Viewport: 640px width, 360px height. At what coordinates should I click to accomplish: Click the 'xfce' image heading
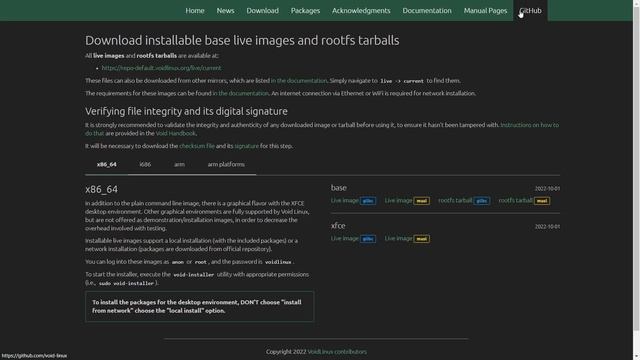pos(338,226)
